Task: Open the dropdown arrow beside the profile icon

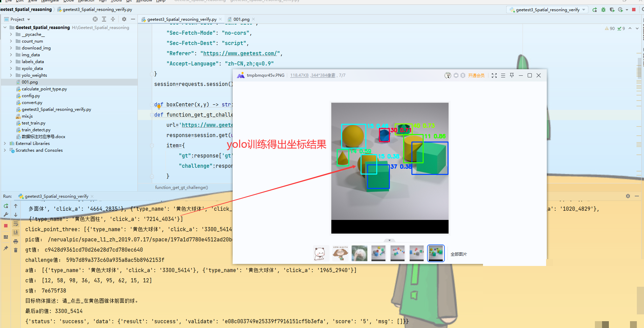Action: [627, 10]
